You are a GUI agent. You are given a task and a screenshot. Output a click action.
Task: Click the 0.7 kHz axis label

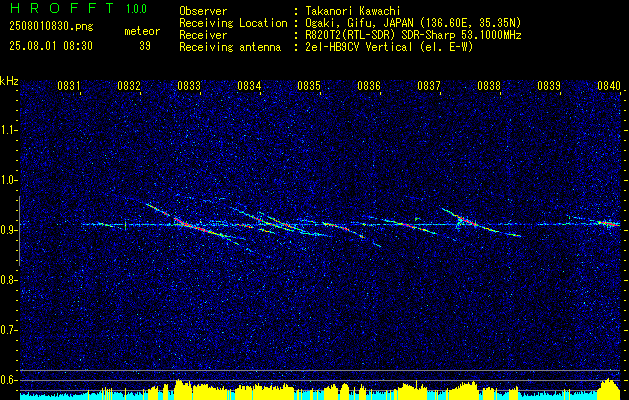click(8, 330)
